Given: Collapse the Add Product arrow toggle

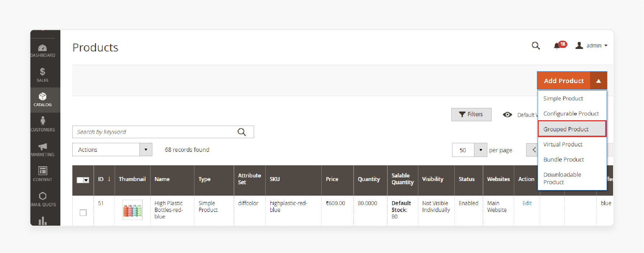Looking at the screenshot, I should [x=598, y=81].
